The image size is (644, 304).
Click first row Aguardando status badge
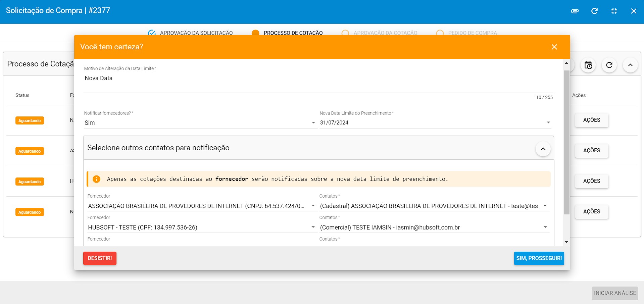pos(30,121)
